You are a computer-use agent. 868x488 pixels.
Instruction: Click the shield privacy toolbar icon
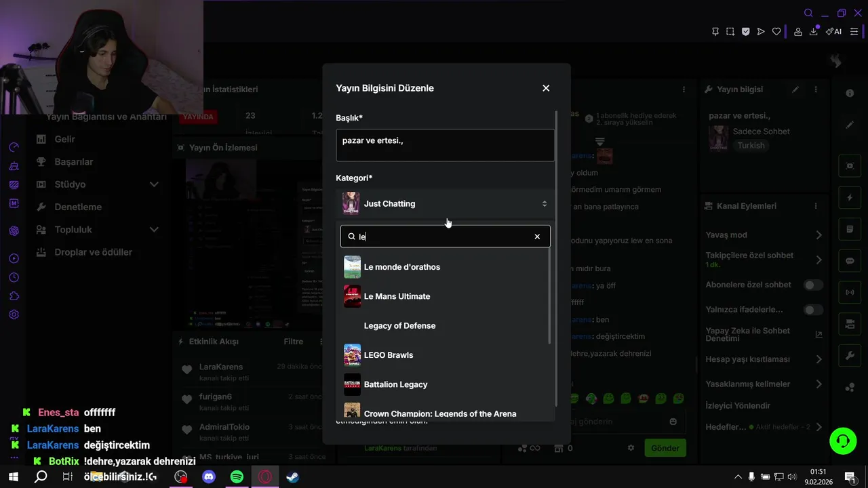pyautogui.click(x=745, y=32)
